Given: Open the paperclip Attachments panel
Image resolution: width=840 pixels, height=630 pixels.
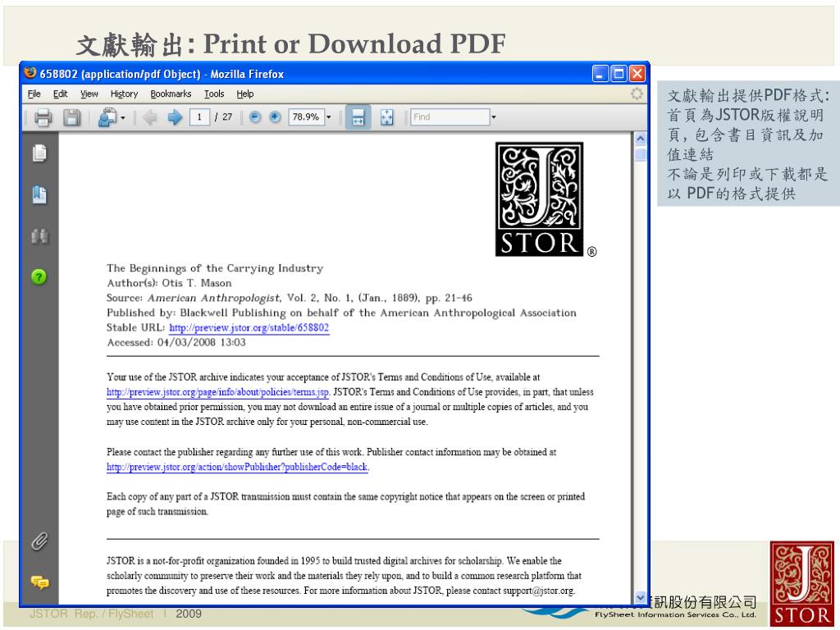Looking at the screenshot, I should coord(39,541).
